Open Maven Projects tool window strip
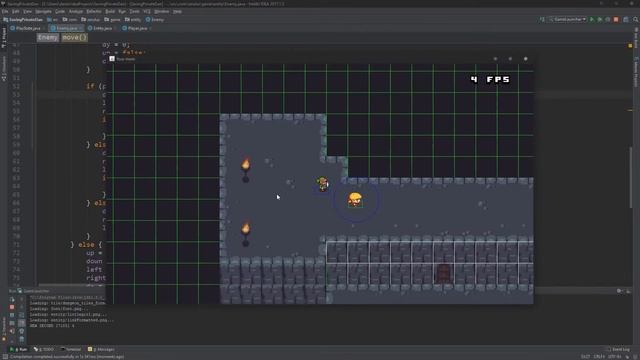This screenshot has height=360, width=640. point(636,72)
